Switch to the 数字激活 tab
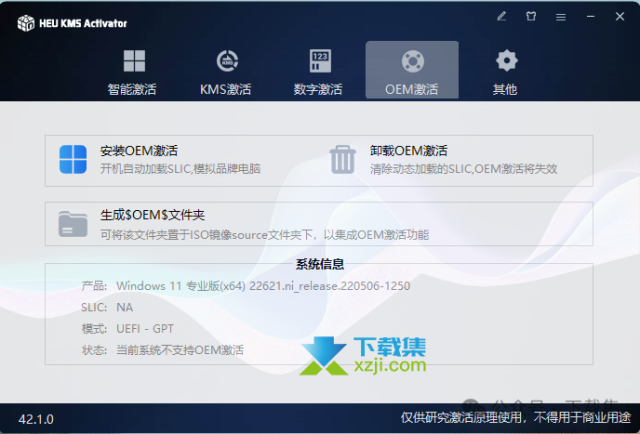 tap(318, 71)
